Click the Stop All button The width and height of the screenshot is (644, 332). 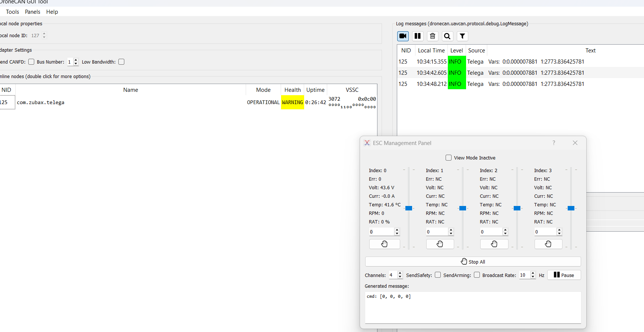pyautogui.click(x=473, y=262)
